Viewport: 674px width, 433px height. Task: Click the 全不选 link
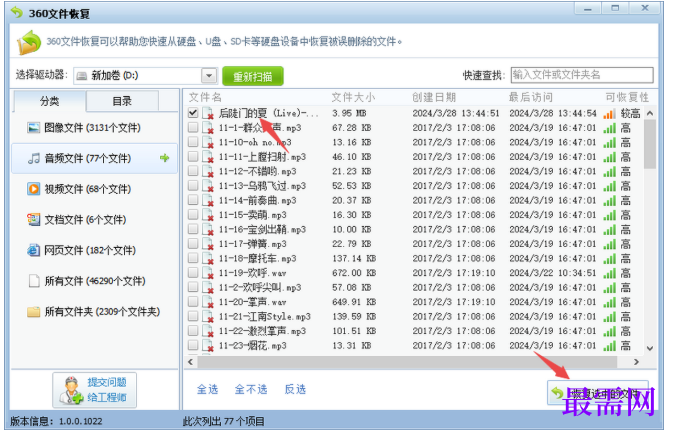[251, 389]
